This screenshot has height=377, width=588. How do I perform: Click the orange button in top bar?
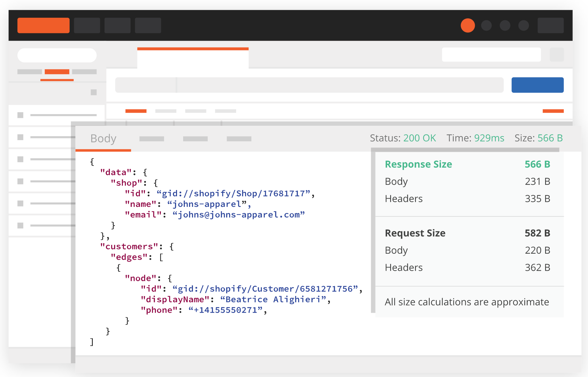[x=43, y=25]
